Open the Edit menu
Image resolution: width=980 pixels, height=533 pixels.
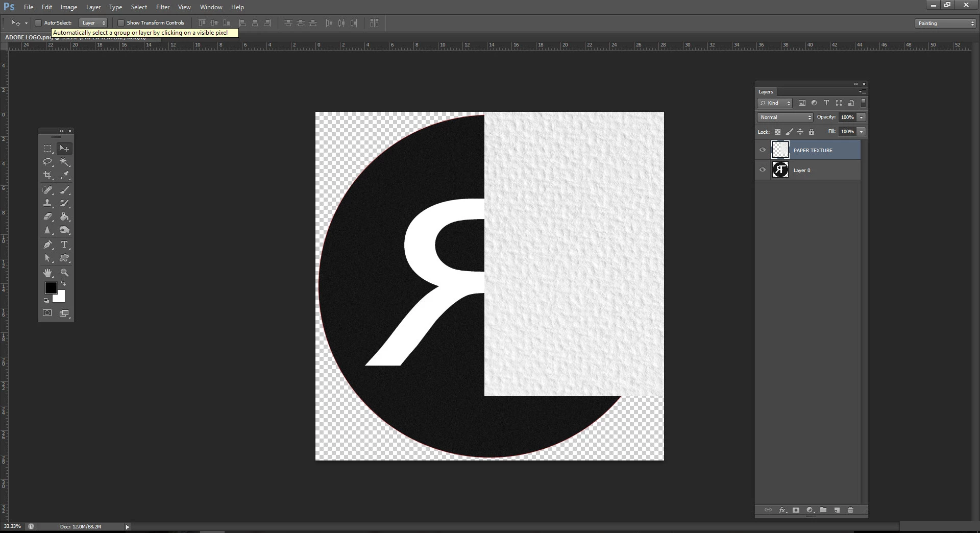pyautogui.click(x=47, y=7)
